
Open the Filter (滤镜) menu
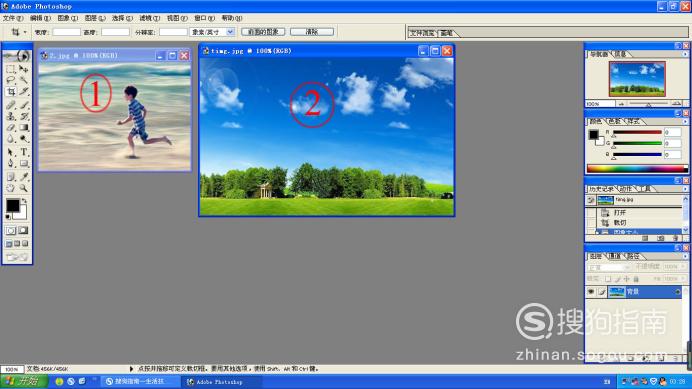coord(149,18)
